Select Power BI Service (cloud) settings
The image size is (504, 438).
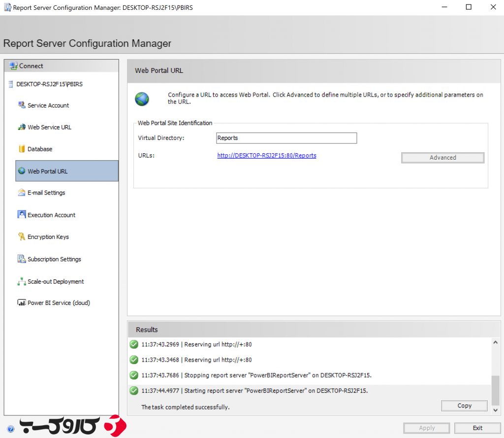click(x=57, y=303)
